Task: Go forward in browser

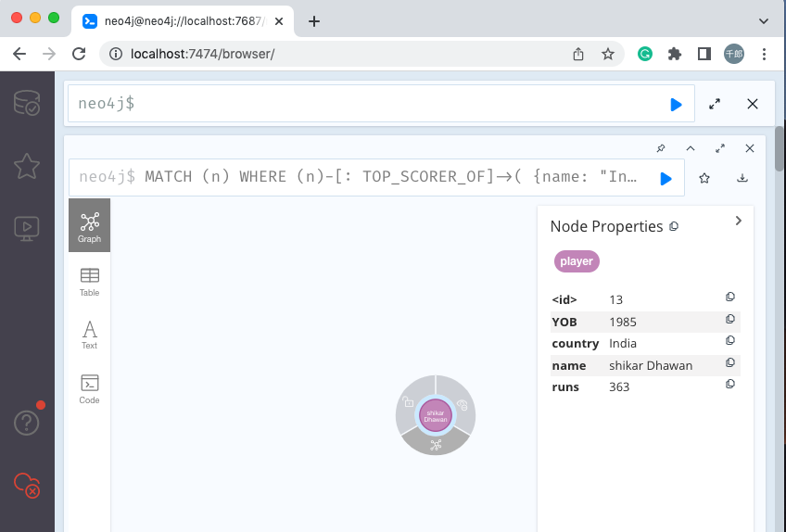Action: pos(49,54)
